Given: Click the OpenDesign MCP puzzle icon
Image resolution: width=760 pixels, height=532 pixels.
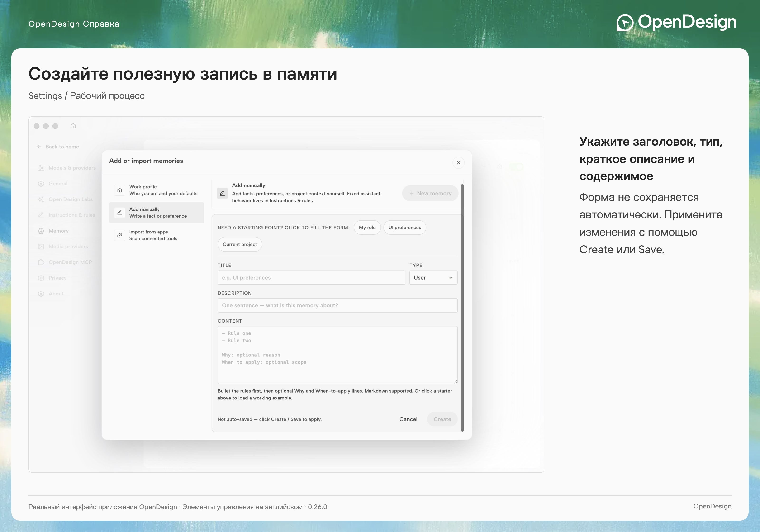Looking at the screenshot, I should [41, 262].
